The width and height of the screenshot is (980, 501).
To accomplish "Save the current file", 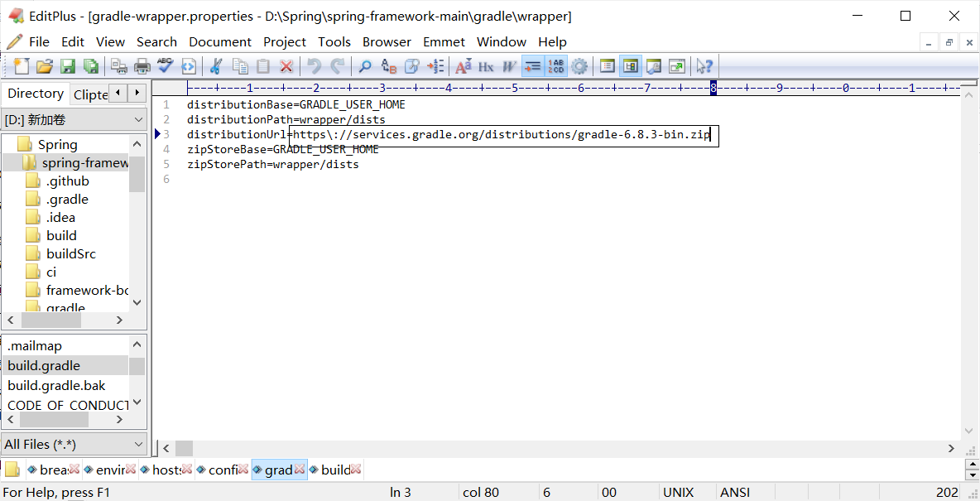I will pyautogui.click(x=68, y=65).
